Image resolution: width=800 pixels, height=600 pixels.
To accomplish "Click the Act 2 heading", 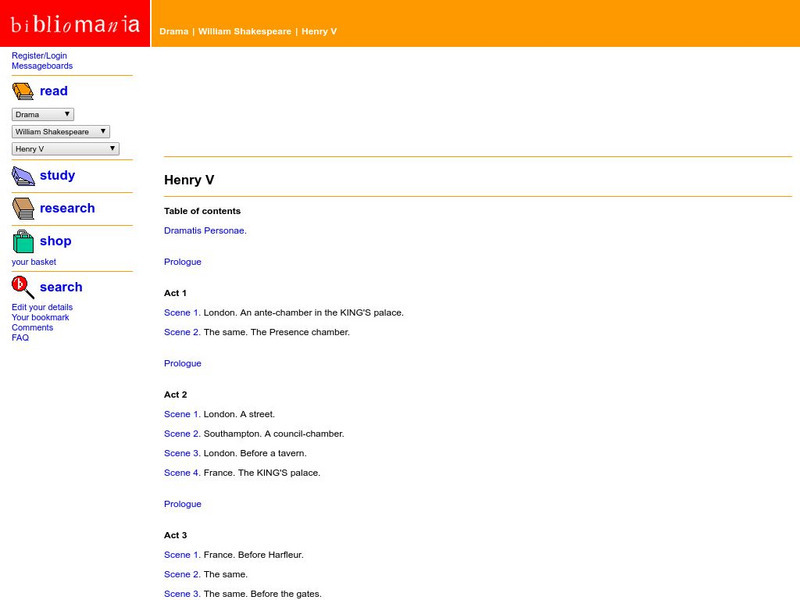I will 176,394.
